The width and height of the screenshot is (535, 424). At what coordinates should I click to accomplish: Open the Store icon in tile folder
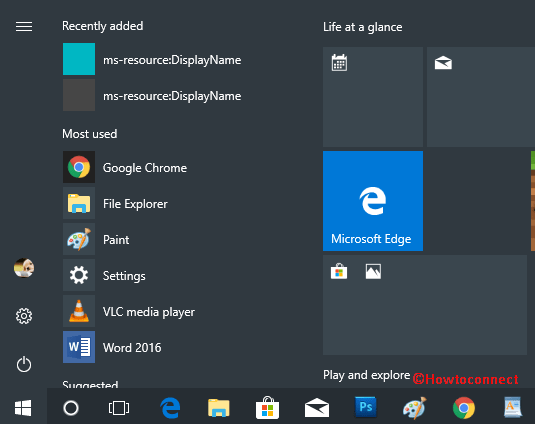[x=339, y=272]
